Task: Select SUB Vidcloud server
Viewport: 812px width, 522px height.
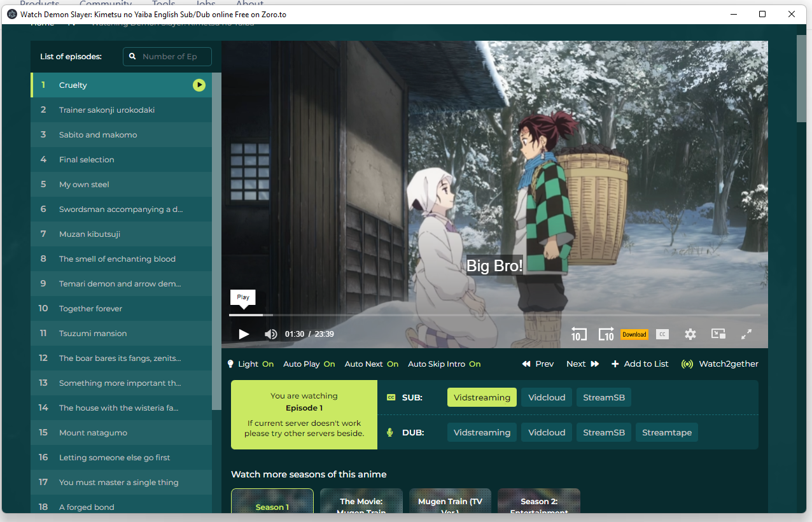Action: [547, 397]
